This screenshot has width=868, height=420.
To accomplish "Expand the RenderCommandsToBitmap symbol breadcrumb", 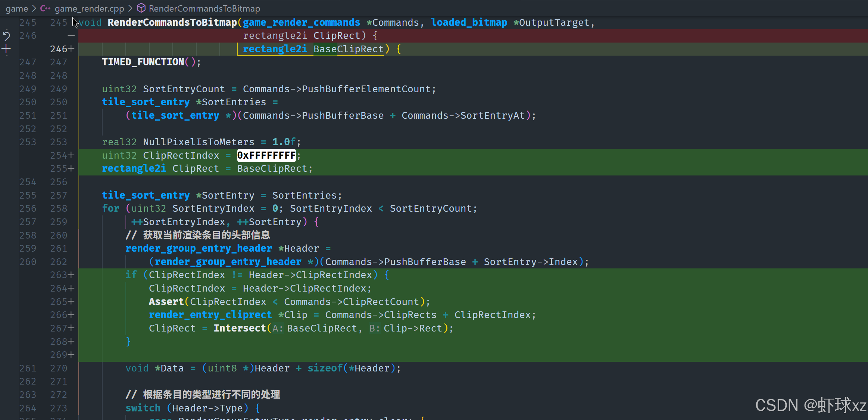I will tap(204, 8).
